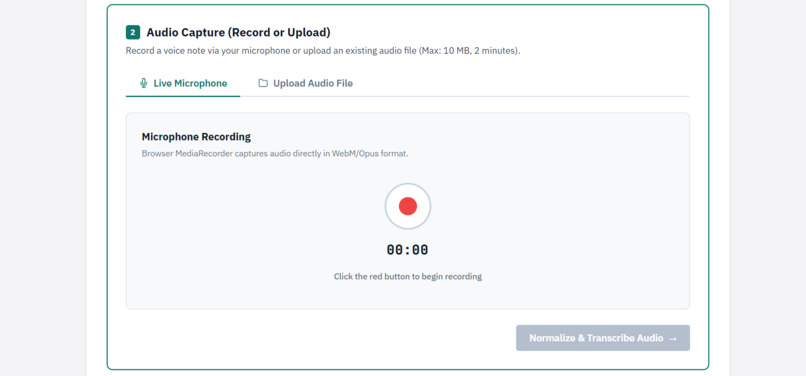
Task: Open the Upload Audio File tab
Action: click(x=305, y=83)
